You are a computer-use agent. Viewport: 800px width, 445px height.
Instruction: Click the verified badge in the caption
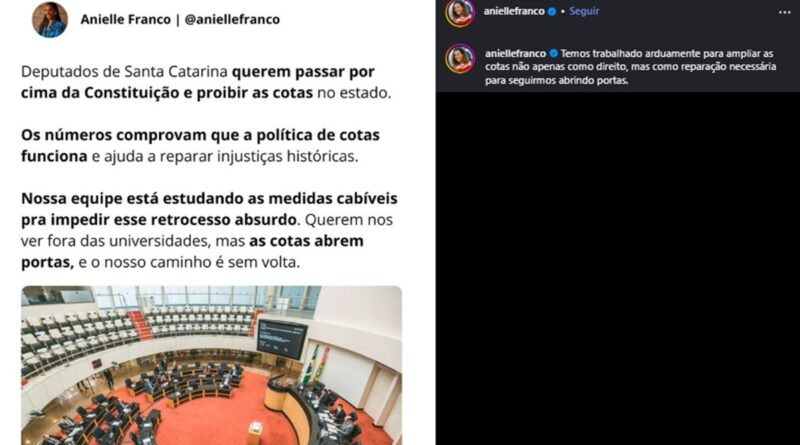pyautogui.click(x=554, y=53)
